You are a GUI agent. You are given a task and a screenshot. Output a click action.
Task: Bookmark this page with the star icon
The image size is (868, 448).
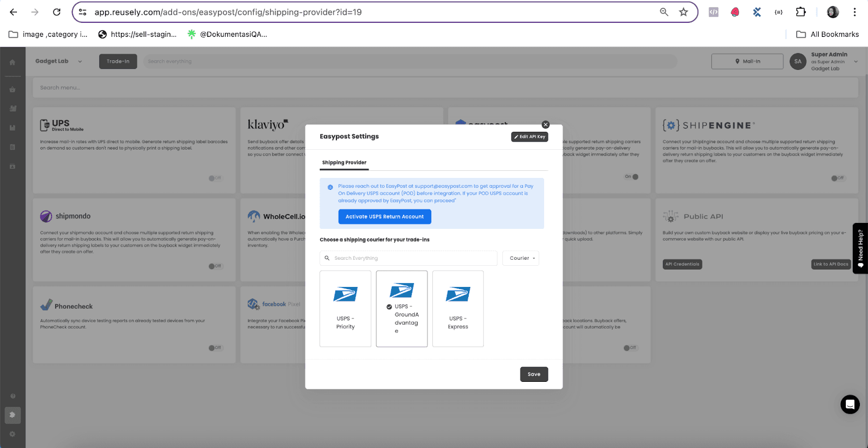point(684,12)
